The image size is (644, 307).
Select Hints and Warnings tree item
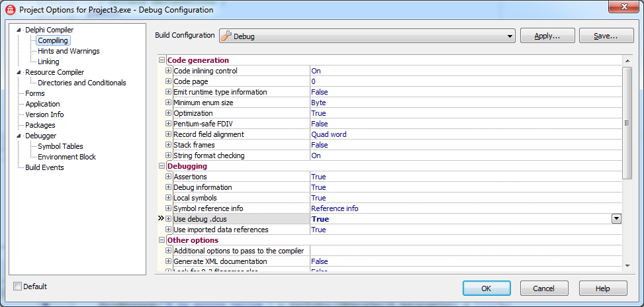69,52
